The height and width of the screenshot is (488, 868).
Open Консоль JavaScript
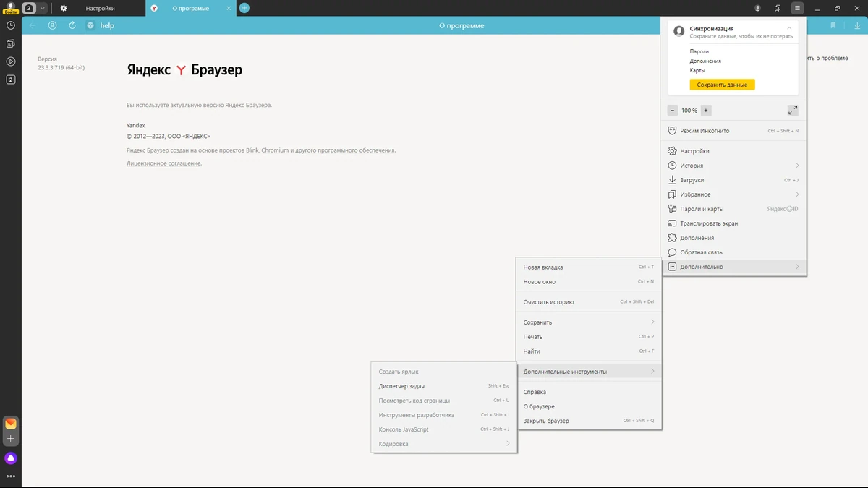[x=444, y=429]
